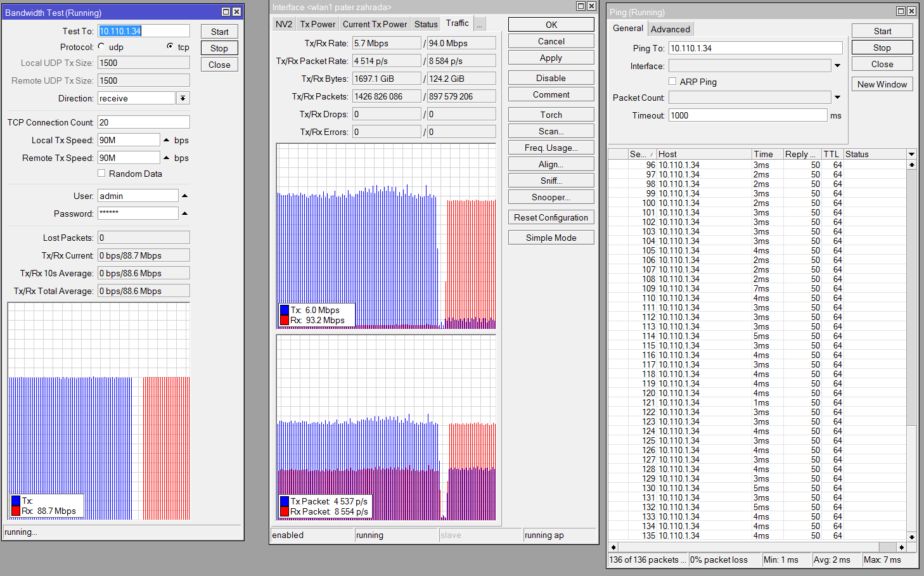Open the Snooper... tool
Viewport: 924px width, 576px height.
pos(551,197)
